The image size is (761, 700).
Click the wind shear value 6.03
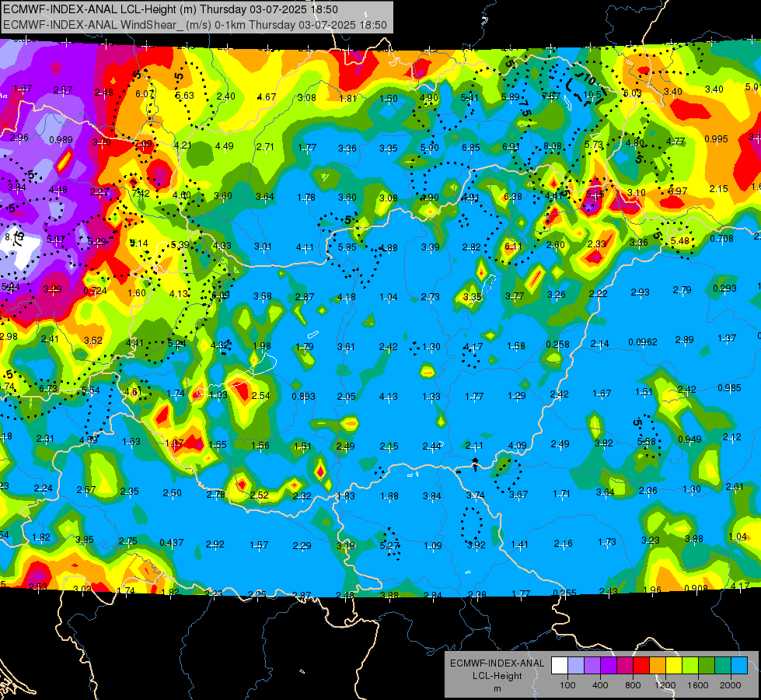point(633,93)
